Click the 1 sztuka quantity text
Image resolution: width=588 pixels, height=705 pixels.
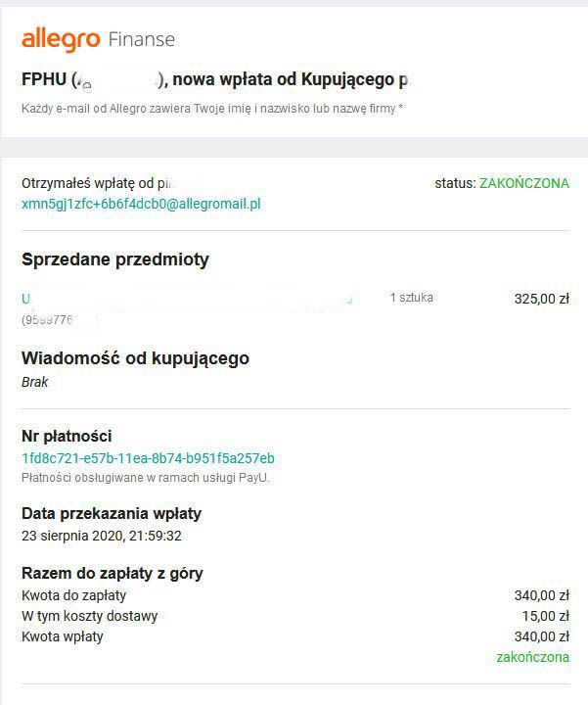411,298
